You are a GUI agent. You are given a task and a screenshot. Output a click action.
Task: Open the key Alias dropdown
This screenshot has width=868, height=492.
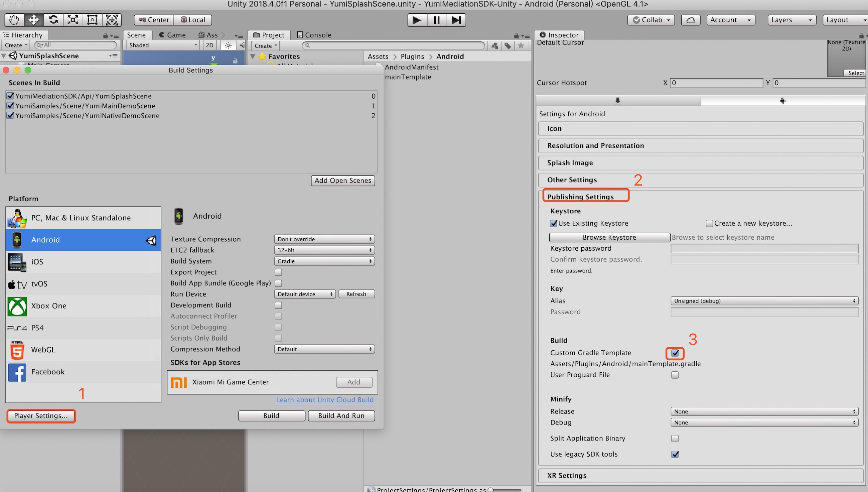[764, 301]
